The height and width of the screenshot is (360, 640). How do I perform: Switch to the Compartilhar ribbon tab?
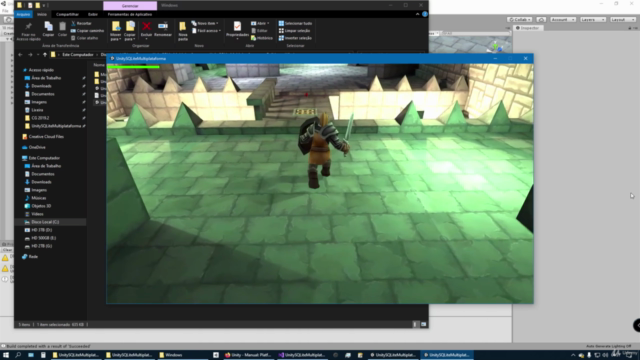(x=67, y=14)
